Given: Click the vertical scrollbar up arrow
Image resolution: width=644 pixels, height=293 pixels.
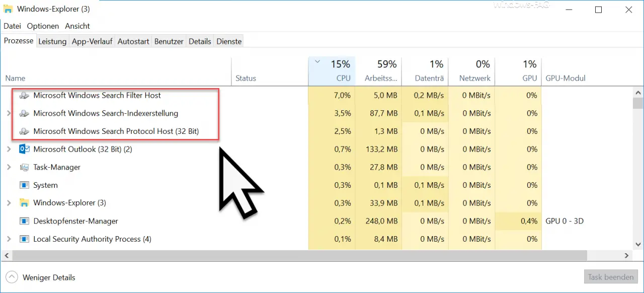Looking at the screenshot, I should (x=638, y=92).
